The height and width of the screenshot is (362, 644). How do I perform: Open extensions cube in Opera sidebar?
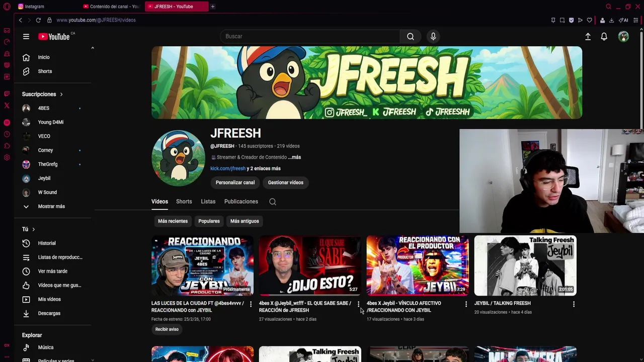(x=7, y=146)
